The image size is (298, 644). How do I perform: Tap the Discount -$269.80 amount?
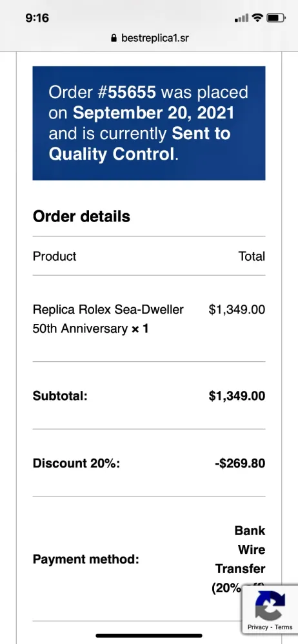tap(240, 463)
